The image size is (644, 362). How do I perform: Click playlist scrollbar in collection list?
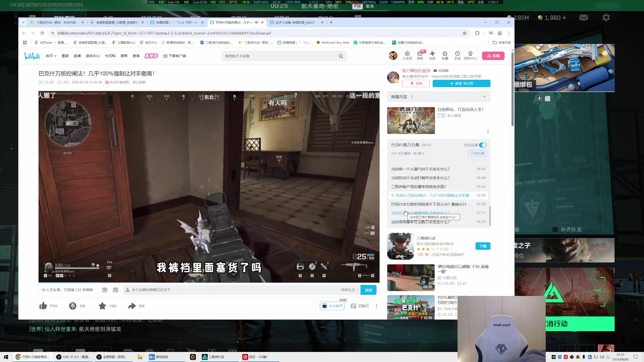pos(490,216)
